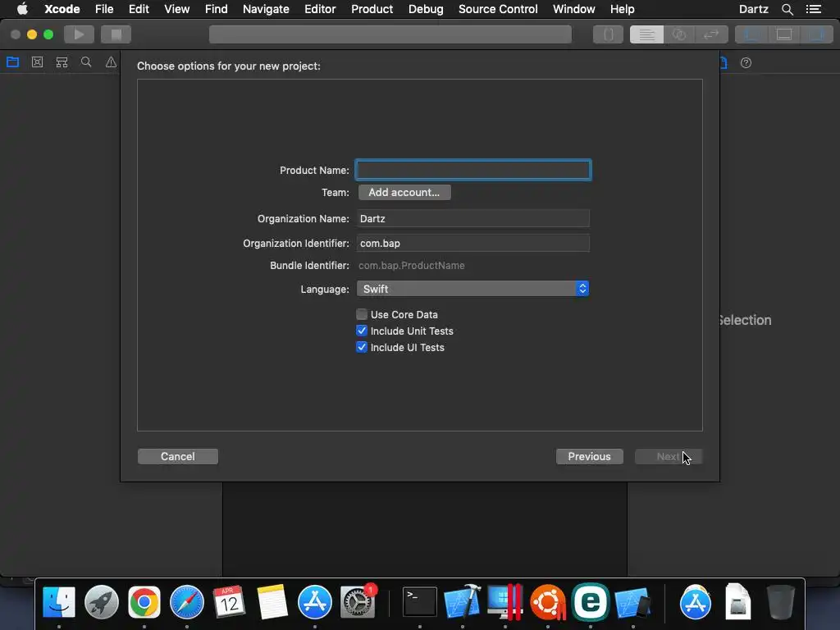Click the Dartz user menu item
This screenshot has width=840, height=630.
(x=753, y=9)
